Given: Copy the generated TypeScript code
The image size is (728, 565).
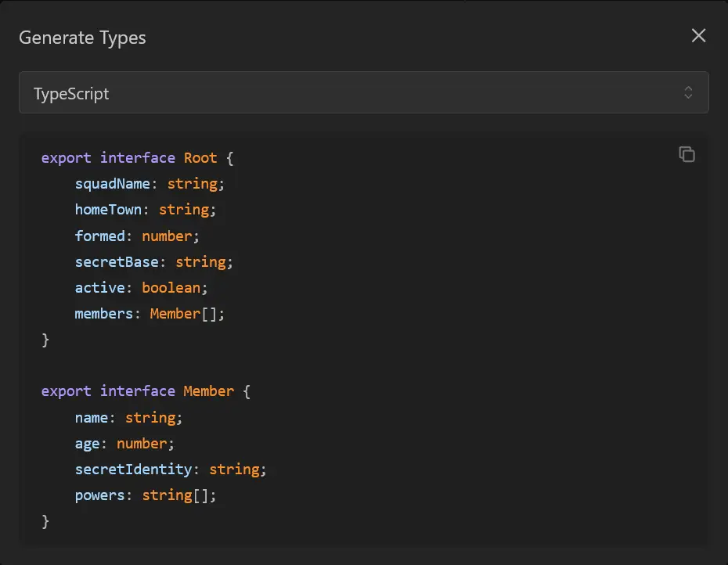Looking at the screenshot, I should (687, 154).
